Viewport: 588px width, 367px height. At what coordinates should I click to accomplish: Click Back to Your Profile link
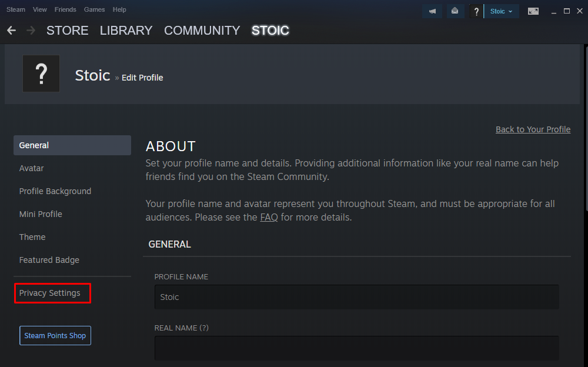pyautogui.click(x=533, y=129)
